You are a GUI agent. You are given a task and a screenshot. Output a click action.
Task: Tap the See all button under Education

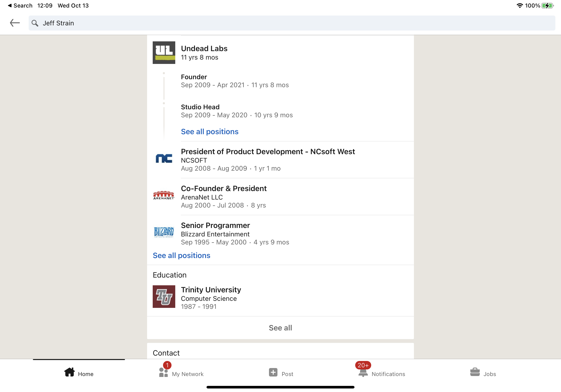click(x=280, y=328)
